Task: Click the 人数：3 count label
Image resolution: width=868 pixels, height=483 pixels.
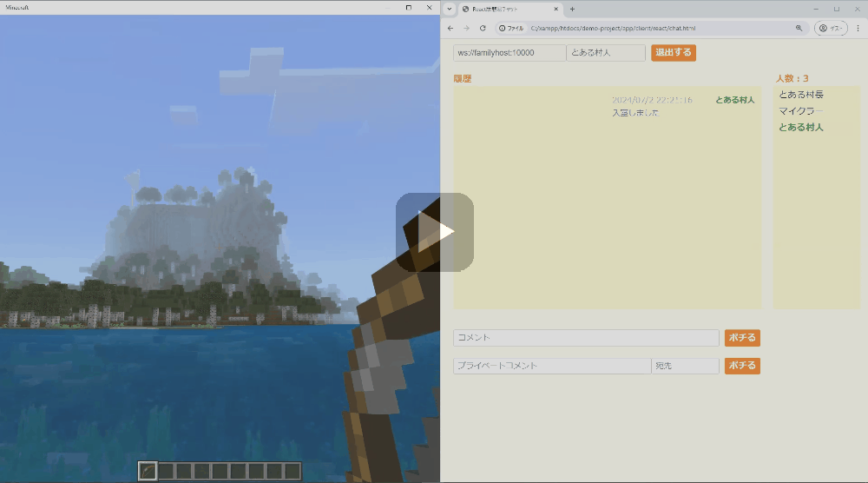Action: (x=792, y=79)
